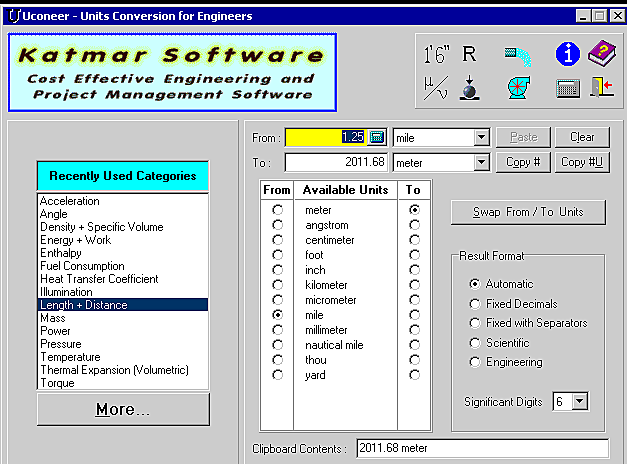Screen dimensions: 627x464
Task: Open the viscosity μ/ν conversion icon
Action: (x=435, y=88)
